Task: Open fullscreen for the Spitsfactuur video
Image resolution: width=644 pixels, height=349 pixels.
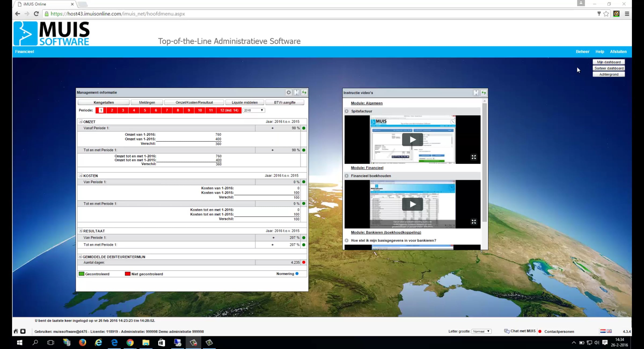Action: click(x=474, y=157)
